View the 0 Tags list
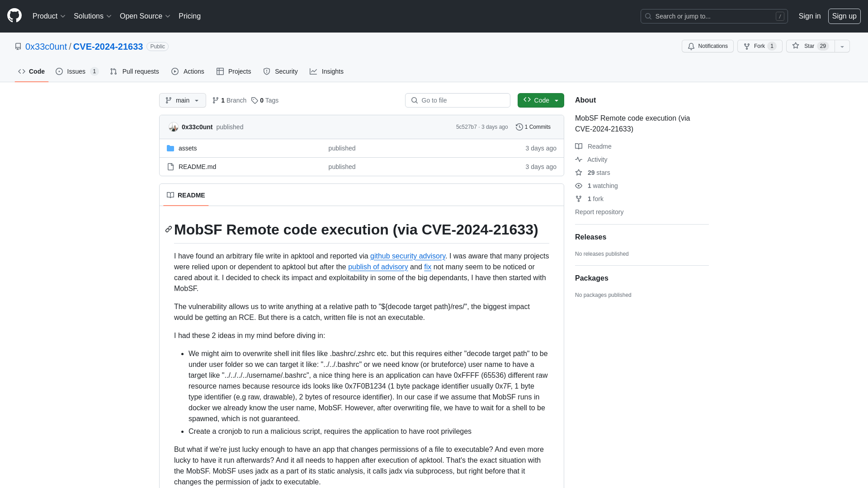Screen dimensions: 868x488 (x=265, y=100)
